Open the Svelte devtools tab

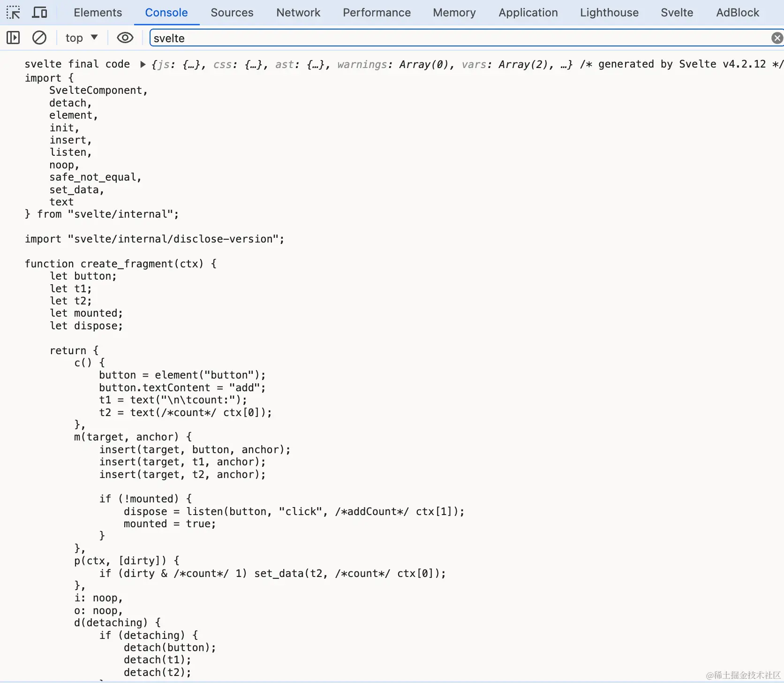pyautogui.click(x=677, y=13)
